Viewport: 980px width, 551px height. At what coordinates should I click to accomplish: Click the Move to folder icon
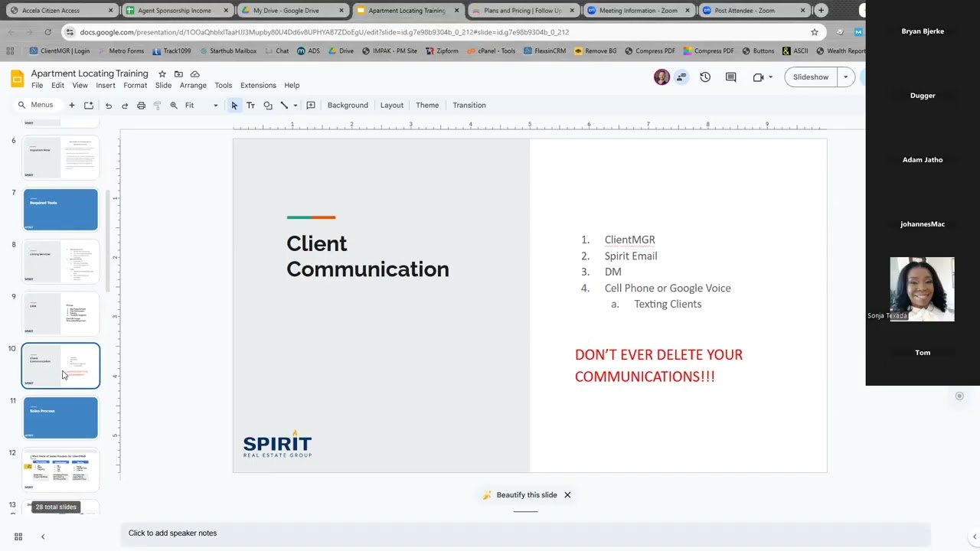coord(178,74)
